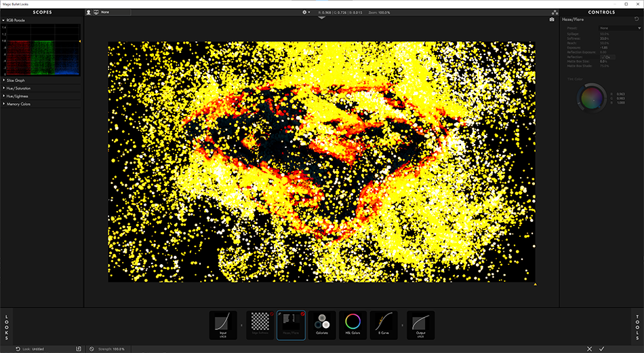
Task: Open the Preset dropdown set to None
Action: pyautogui.click(x=620, y=28)
